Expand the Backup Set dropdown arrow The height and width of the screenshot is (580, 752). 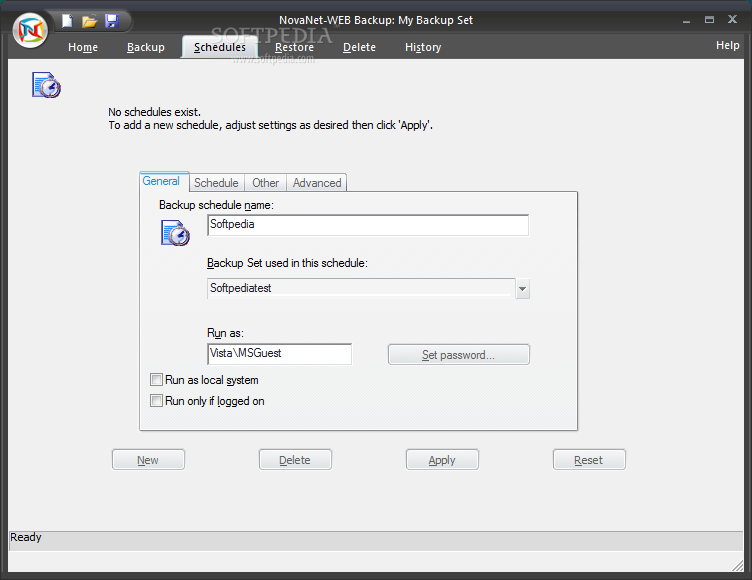[x=523, y=289]
